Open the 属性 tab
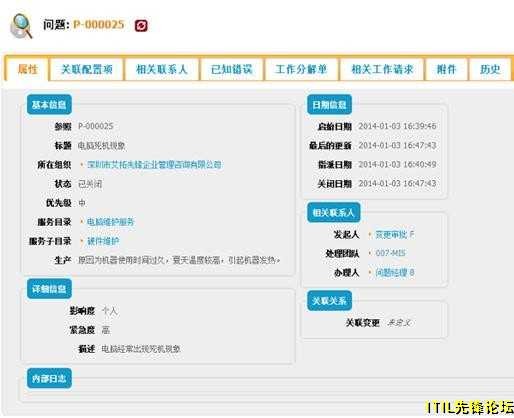 click(x=28, y=69)
